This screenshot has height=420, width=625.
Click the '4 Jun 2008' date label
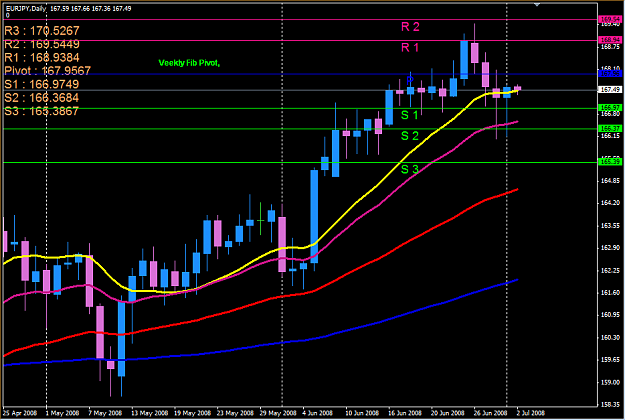coord(318,413)
